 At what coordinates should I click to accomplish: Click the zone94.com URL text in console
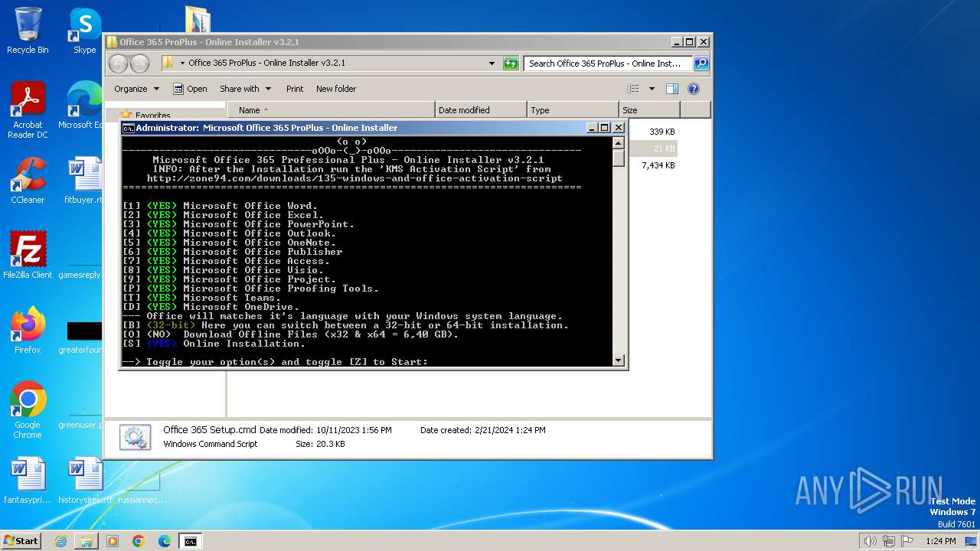(354, 178)
